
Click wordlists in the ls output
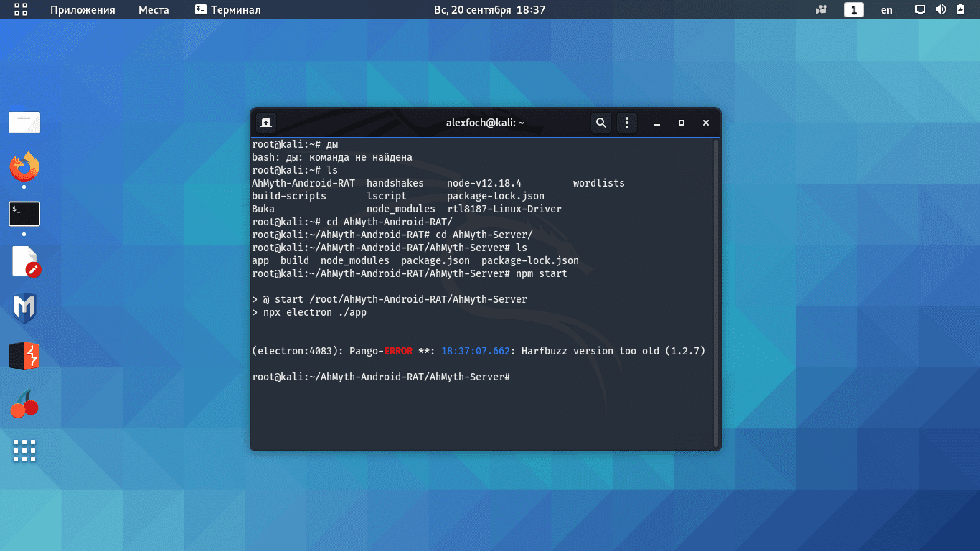599,183
